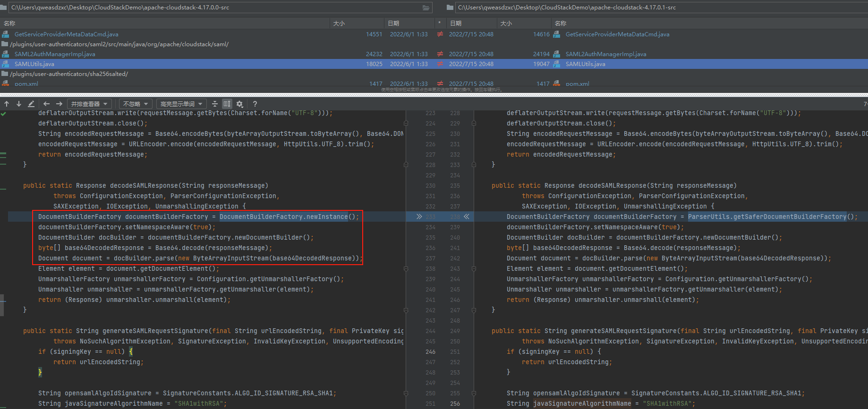The image size is (868, 409).
Task: Open the 并排查看器 viewer dropdown
Action: 89,104
